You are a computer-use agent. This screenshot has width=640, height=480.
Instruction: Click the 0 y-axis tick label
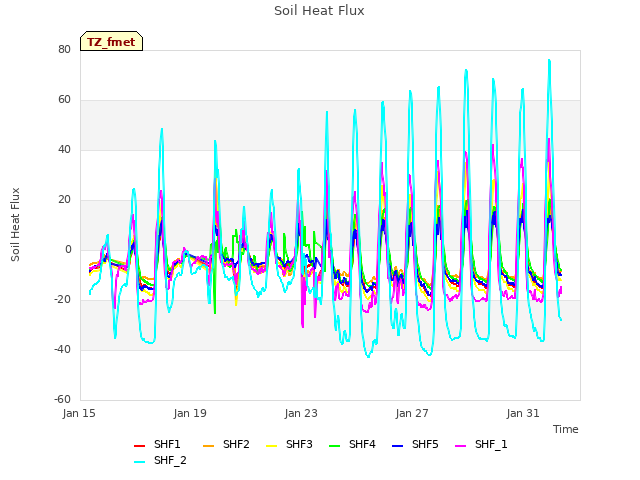68,249
